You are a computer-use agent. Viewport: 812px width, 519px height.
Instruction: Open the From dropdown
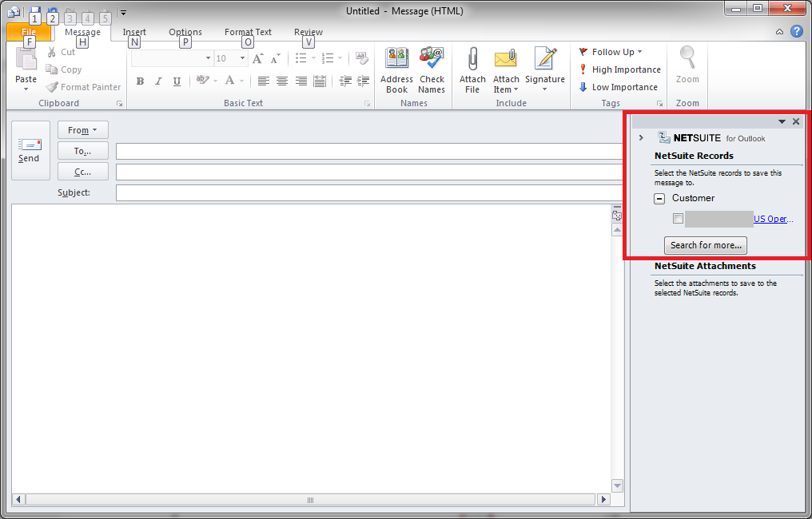[82, 129]
